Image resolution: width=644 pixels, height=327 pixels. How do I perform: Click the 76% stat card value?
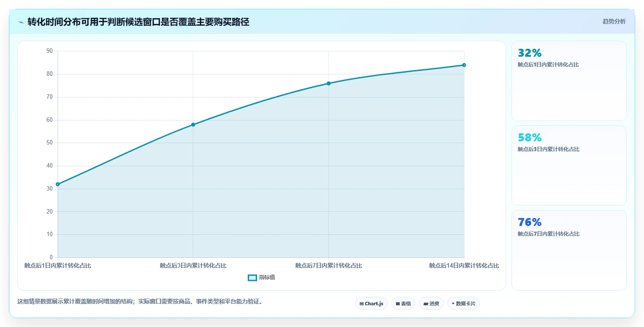tap(530, 222)
